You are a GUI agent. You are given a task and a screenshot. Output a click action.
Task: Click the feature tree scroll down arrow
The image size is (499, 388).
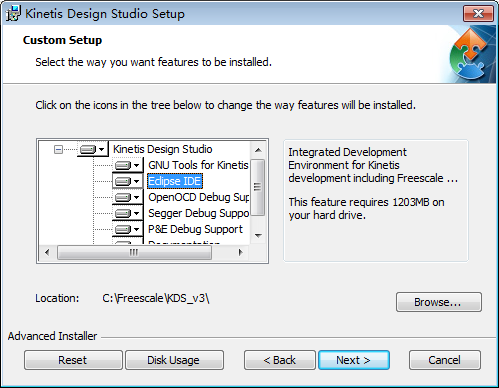tap(258, 236)
